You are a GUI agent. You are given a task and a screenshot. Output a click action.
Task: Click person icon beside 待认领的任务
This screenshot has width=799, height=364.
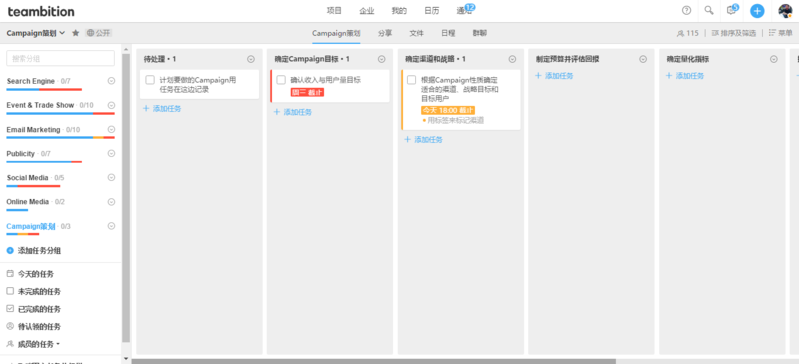10,326
